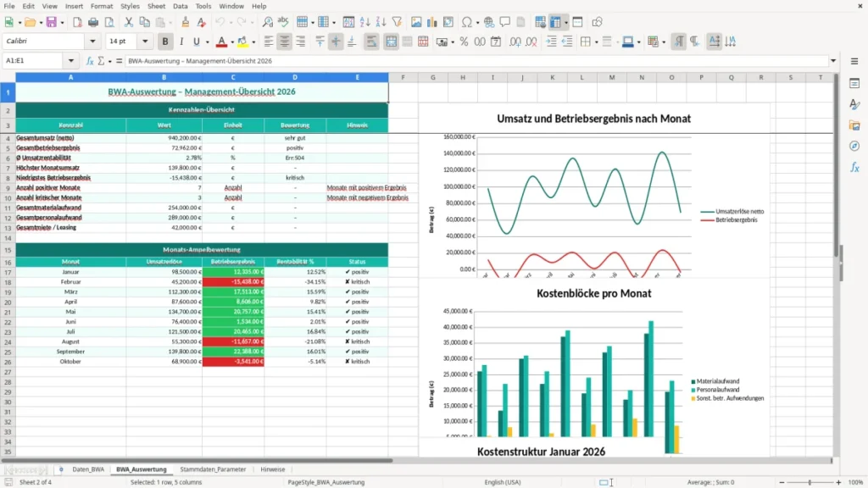Open the special character Omega icon
868x488 pixels.
467,22
